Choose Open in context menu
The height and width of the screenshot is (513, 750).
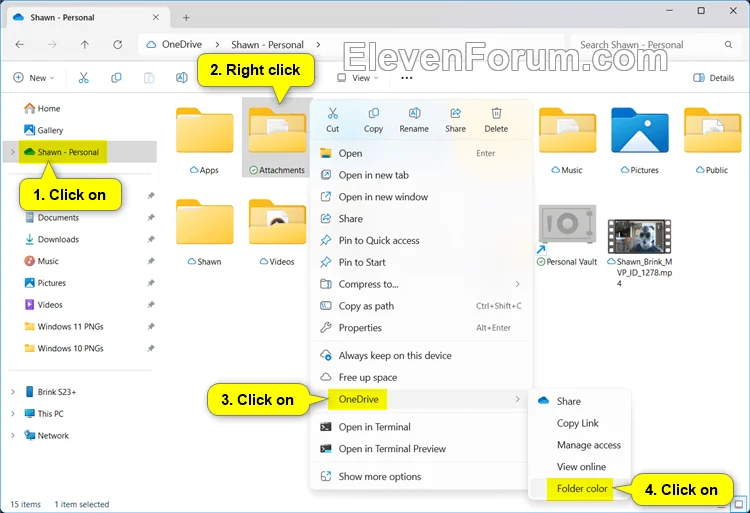421,153
